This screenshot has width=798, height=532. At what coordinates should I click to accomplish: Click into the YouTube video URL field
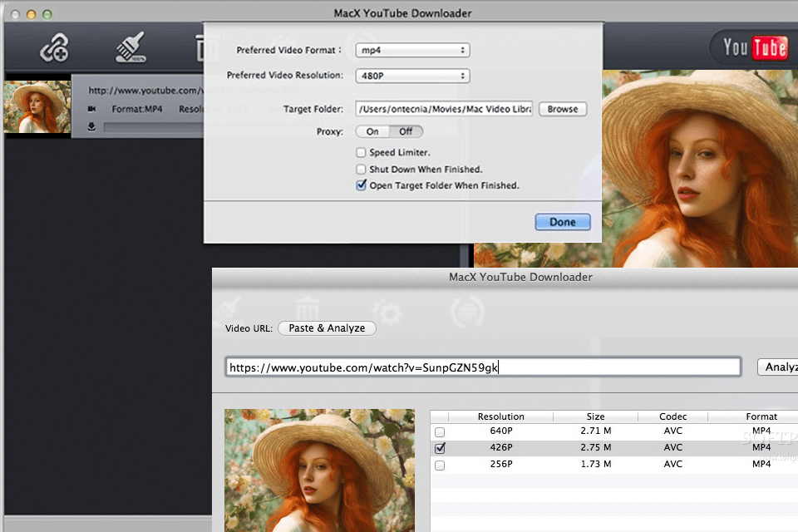[482, 367]
